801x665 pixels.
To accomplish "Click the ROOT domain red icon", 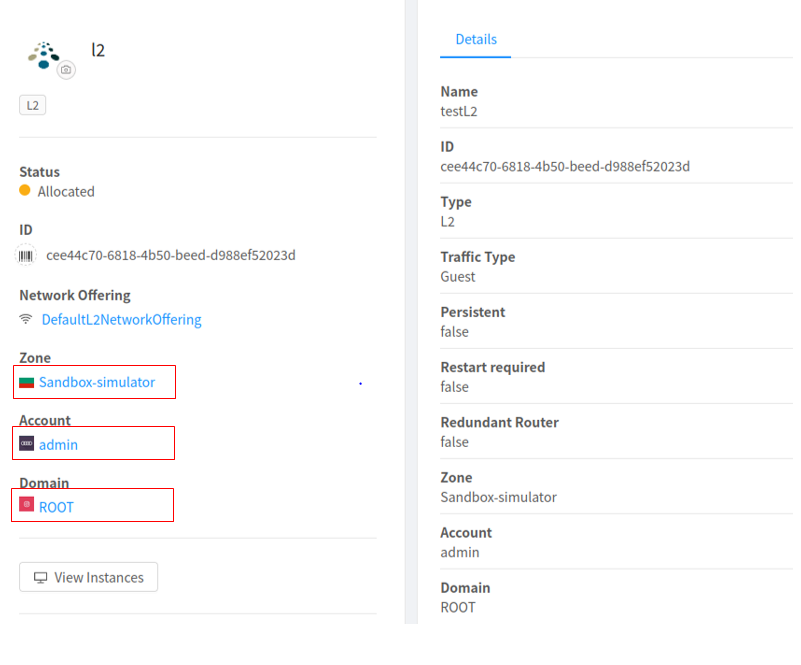I will (27, 505).
